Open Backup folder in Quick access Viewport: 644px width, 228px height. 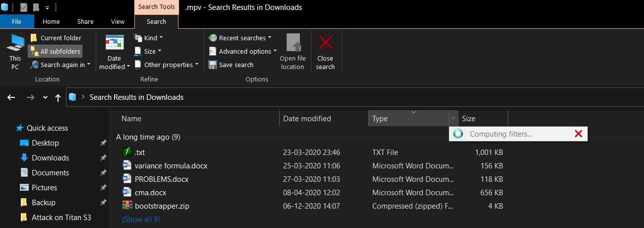44,203
